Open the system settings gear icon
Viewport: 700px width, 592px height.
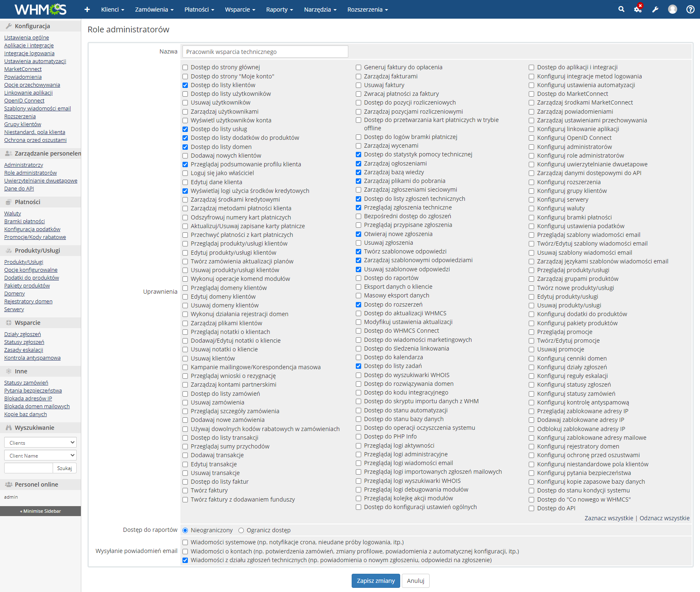(638, 9)
